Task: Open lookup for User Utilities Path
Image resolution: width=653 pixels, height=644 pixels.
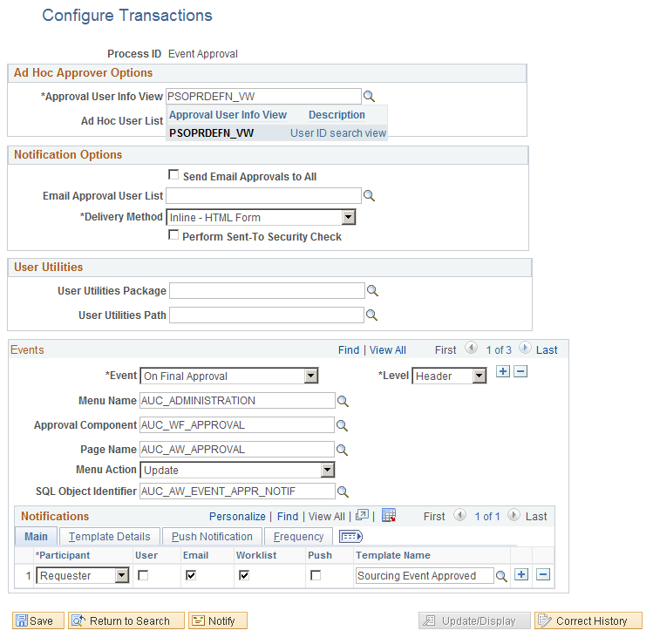Action: pyautogui.click(x=371, y=315)
